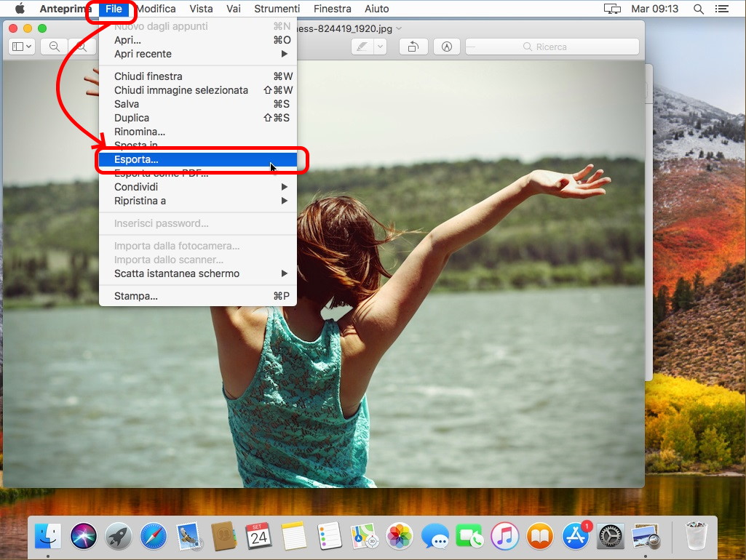Open Messages from the Dock

point(434,536)
